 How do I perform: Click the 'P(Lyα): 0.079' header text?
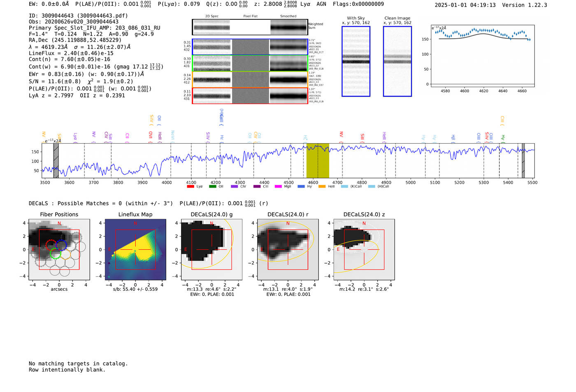click(x=179, y=4)
